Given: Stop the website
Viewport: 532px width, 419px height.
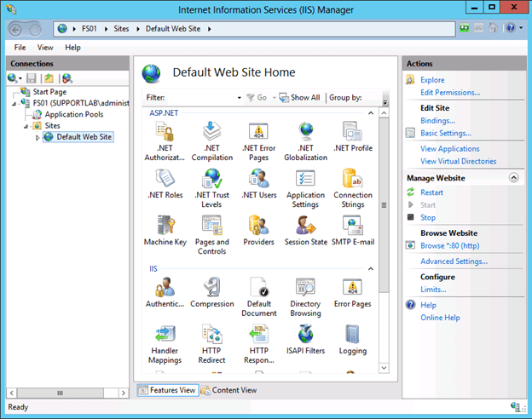Looking at the screenshot, I should point(428,218).
